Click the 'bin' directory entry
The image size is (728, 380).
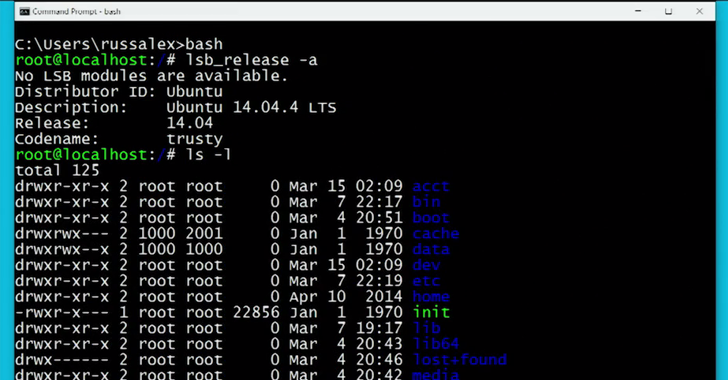click(426, 202)
